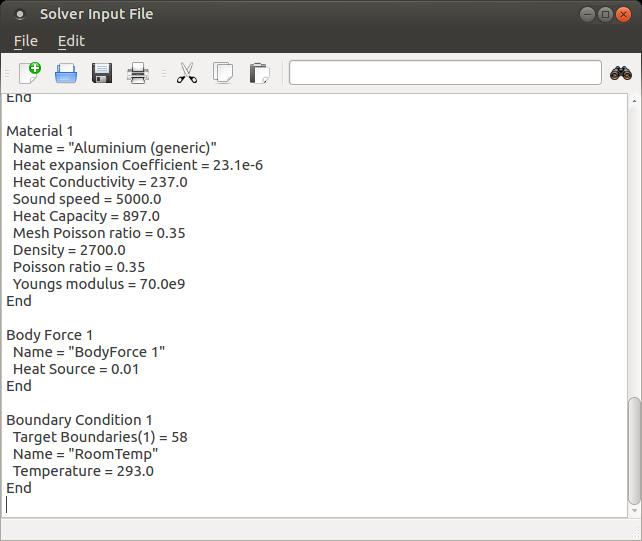The width and height of the screenshot is (642, 541).
Task: Click the Youngs modulus text line
Action: pyautogui.click(x=98, y=284)
